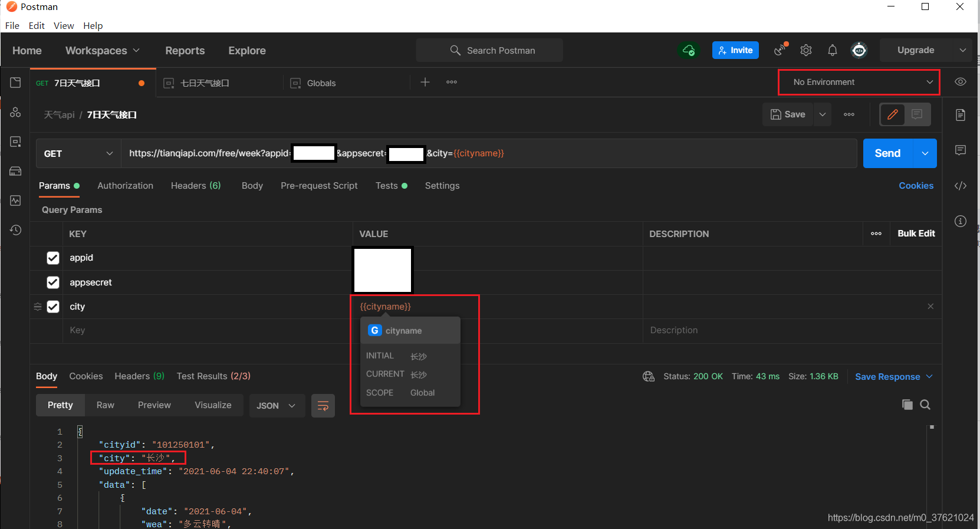This screenshot has width=980, height=529.
Task: Open the No Environment selector
Action: [x=859, y=82]
